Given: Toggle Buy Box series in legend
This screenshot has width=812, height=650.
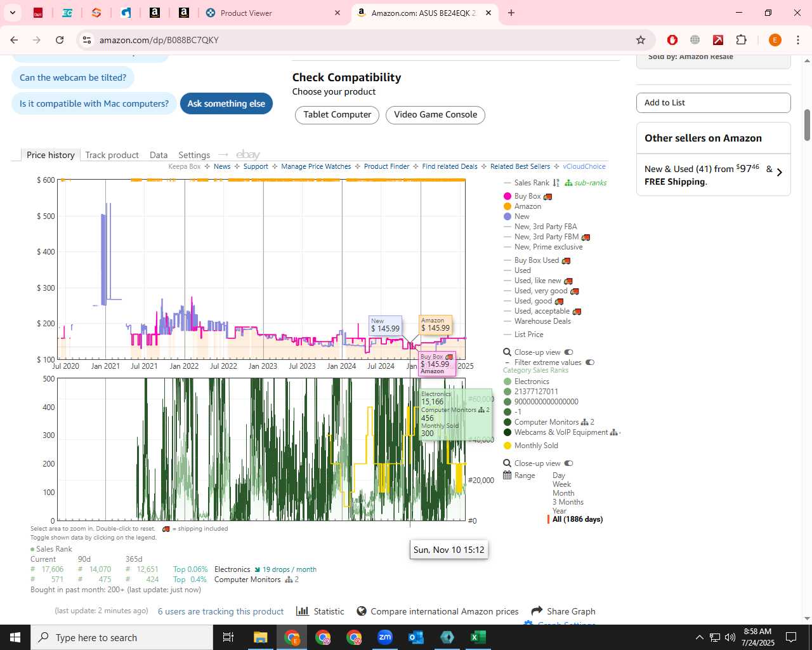Looking at the screenshot, I should 527,196.
